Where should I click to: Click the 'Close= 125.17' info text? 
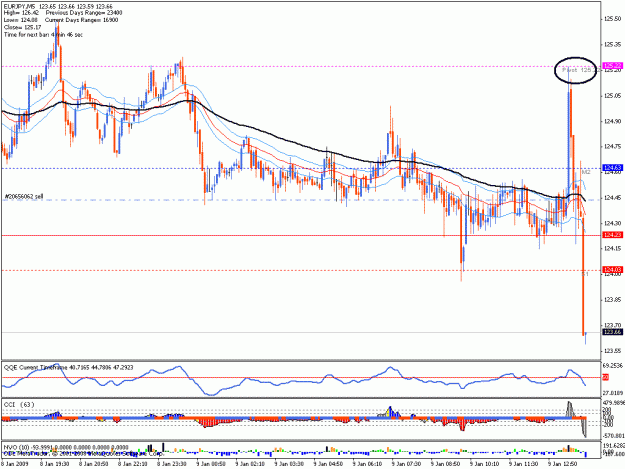click(22, 27)
